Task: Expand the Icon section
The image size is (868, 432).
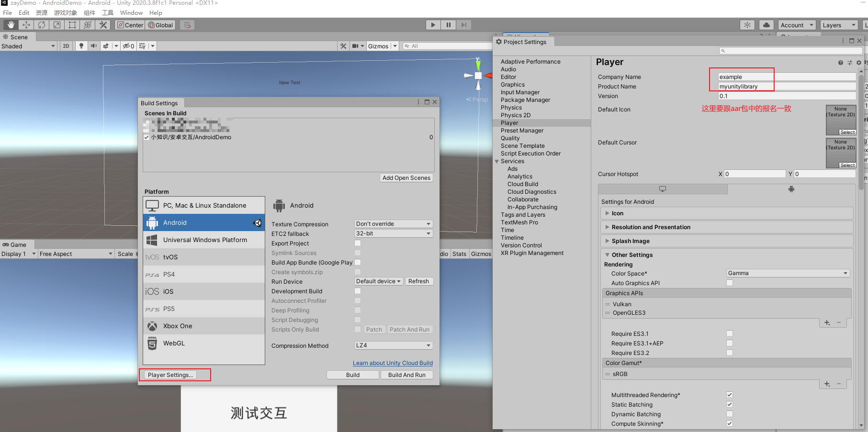Action: point(727,213)
